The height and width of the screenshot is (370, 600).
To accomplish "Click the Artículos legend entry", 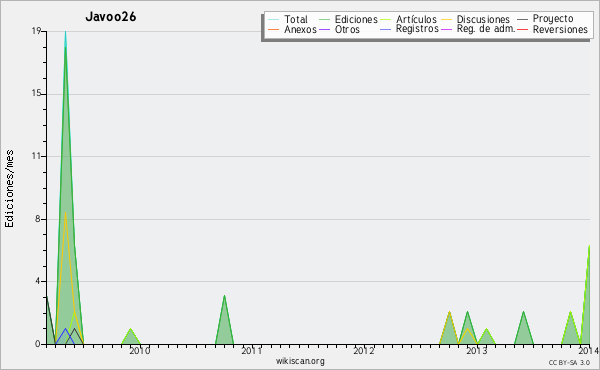I will pos(408,19).
